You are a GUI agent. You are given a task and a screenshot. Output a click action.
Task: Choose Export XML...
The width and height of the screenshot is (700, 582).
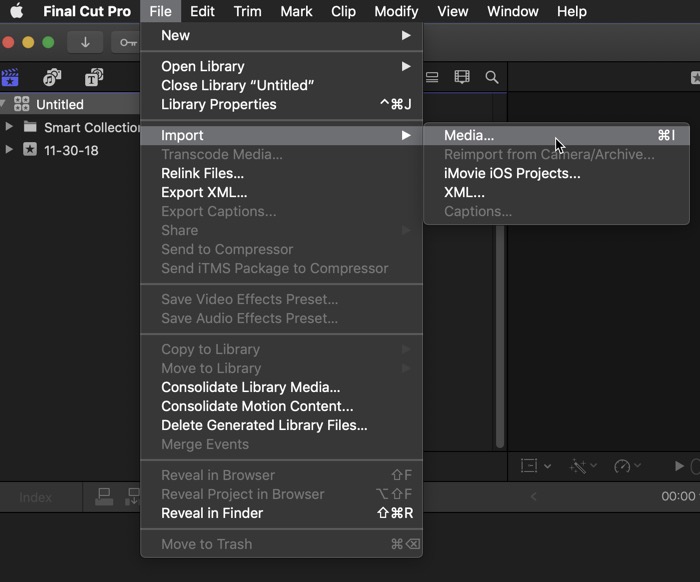click(281, 192)
